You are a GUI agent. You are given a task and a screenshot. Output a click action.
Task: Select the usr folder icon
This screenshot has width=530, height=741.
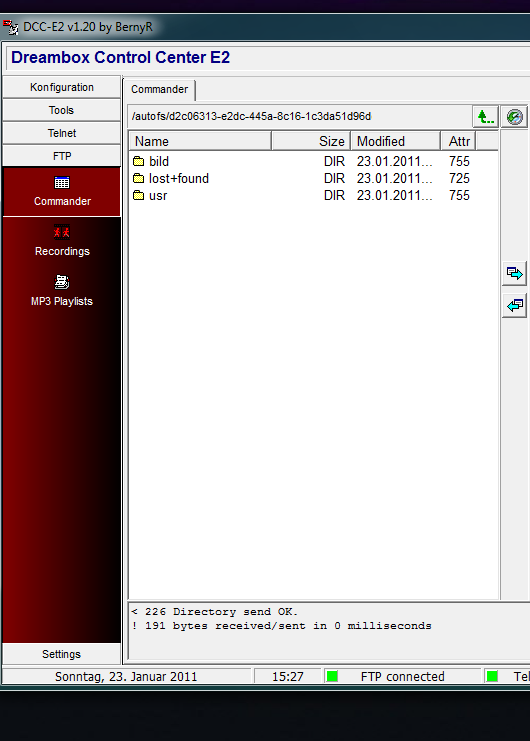(138, 196)
